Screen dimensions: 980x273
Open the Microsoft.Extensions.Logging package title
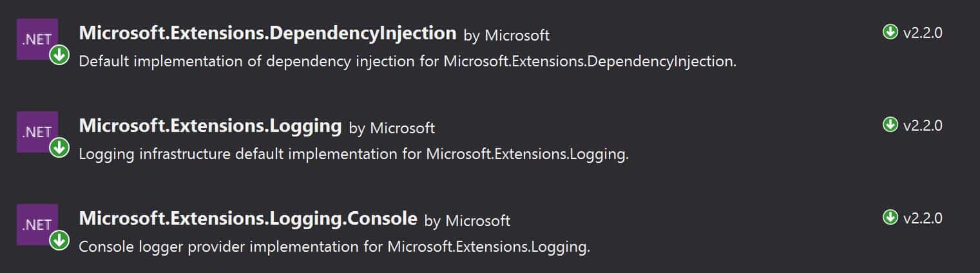coord(210,126)
